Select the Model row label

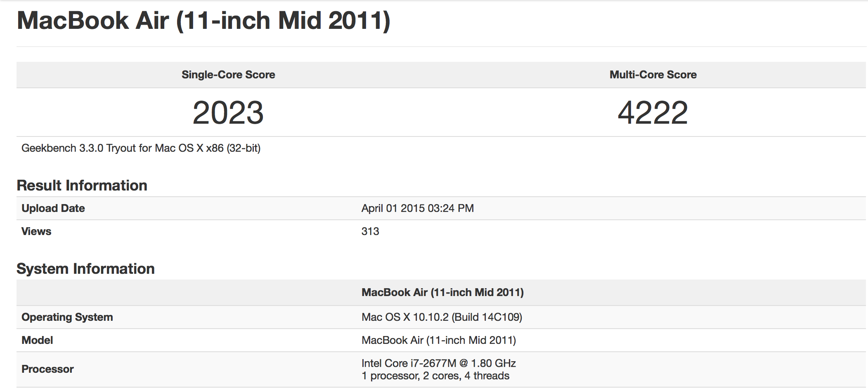coord(37,340)
